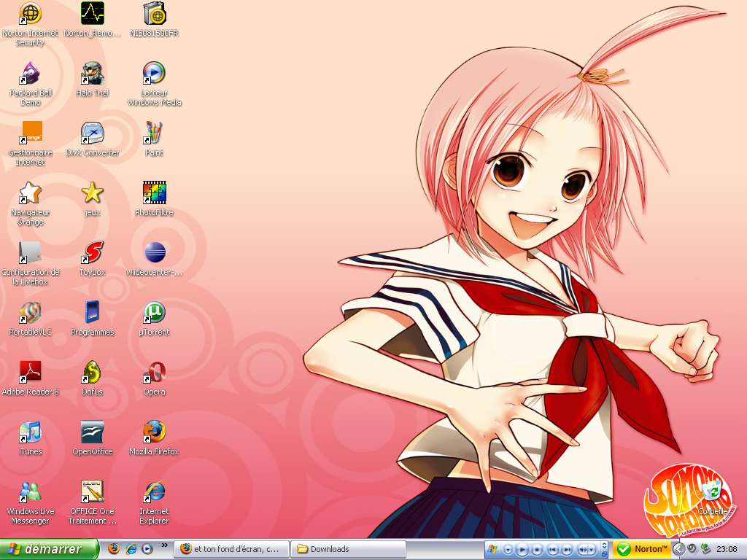This screenshot has width=747, height=560.
Task: Click the démarrer Start button
Action: (49, 549)
